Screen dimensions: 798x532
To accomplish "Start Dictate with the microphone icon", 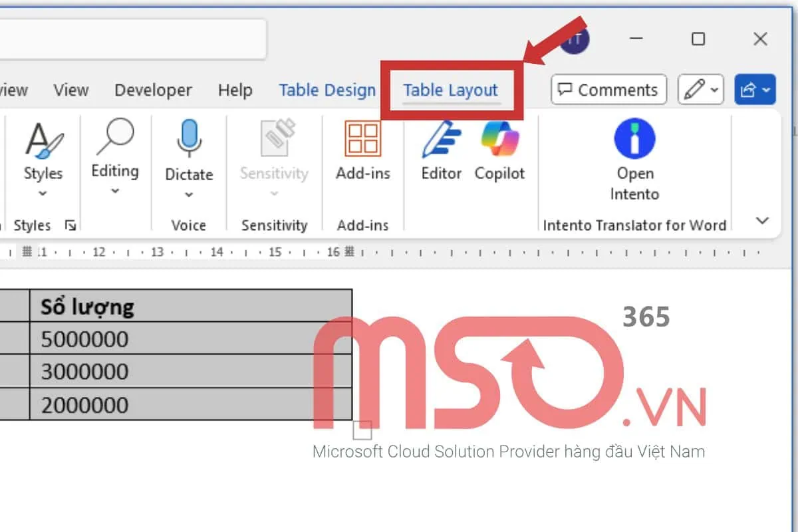I will tap(189, 140).
